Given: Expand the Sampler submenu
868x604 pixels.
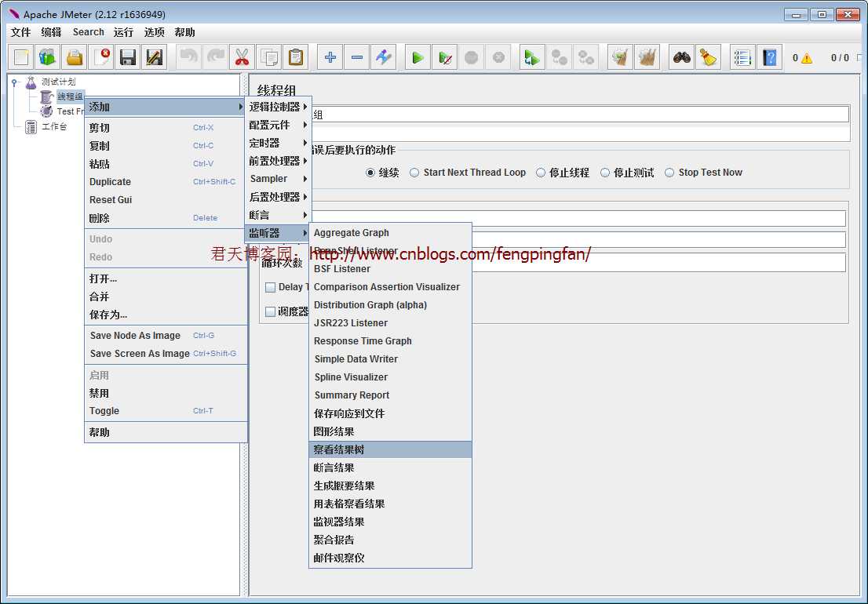Looking at the screenshot, I should coord(278,179).
